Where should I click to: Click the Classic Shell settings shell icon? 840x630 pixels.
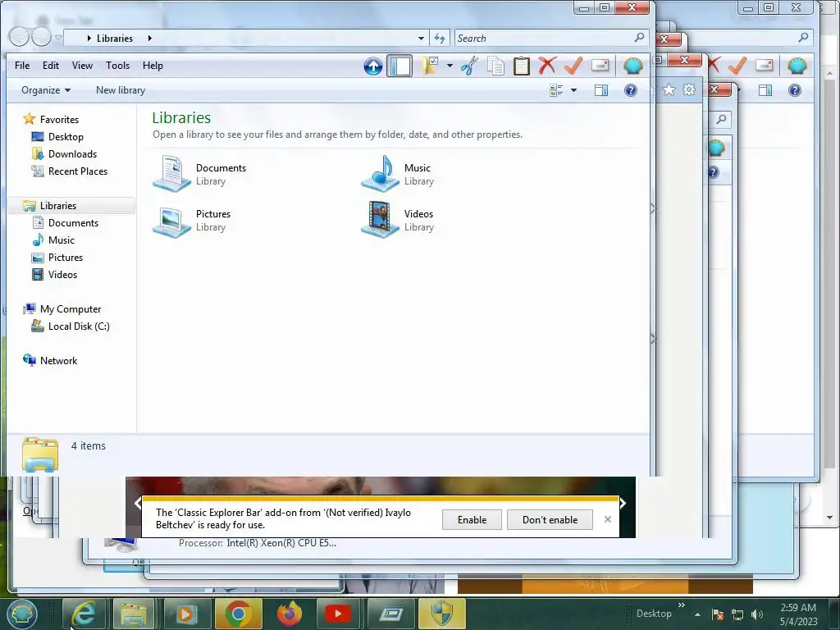click(632, 66)
